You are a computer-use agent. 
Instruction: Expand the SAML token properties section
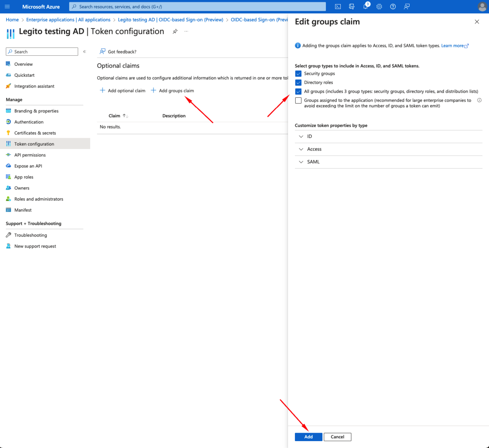[x=301, y=162]
